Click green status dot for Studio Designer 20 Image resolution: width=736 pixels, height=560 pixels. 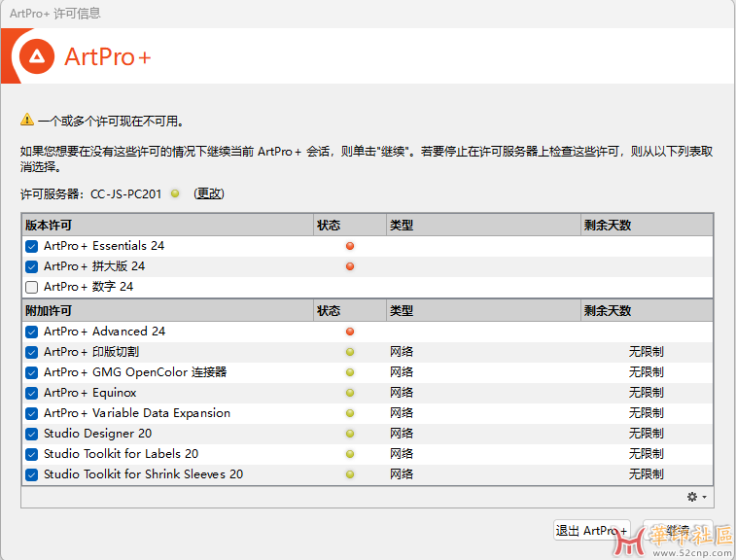pyautogui.click(x=350, y=434)
